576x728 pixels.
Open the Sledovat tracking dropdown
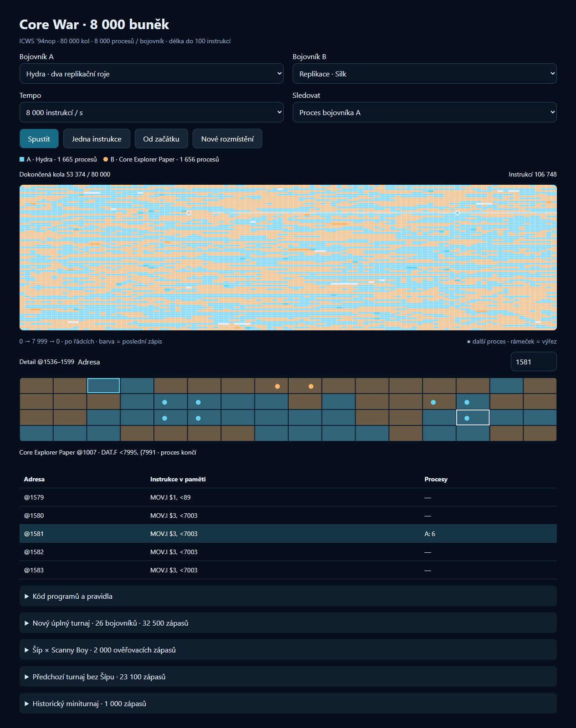(424, 112)
